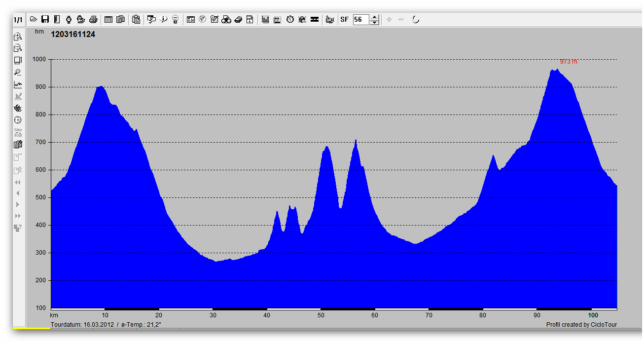Increase the SF value with up arrow

pos(375,17)
